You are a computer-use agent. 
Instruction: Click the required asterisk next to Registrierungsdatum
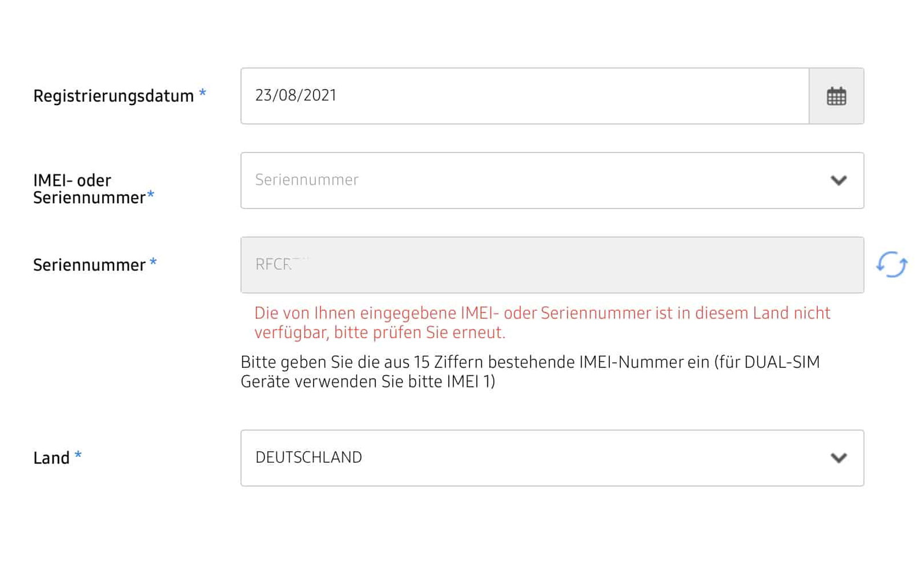[x=202, y=93]
